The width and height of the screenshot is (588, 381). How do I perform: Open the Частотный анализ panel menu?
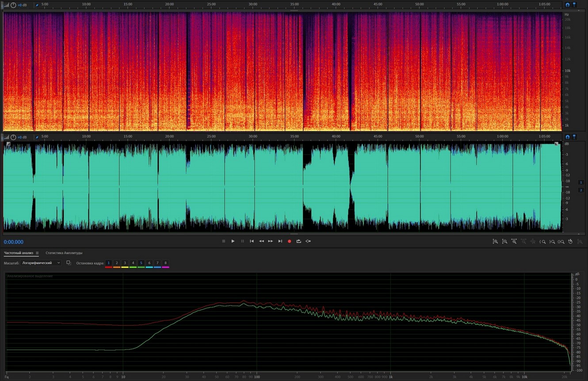(x=37, y=253)
